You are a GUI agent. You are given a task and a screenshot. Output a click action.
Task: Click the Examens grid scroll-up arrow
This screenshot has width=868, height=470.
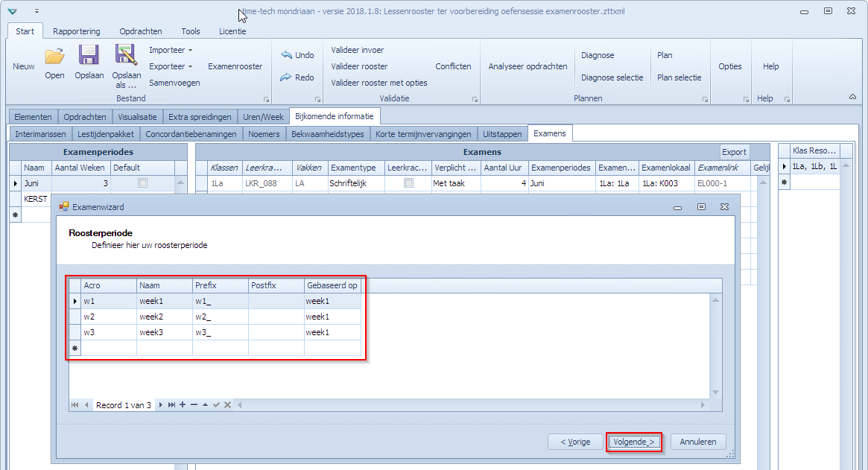[763, 182]
